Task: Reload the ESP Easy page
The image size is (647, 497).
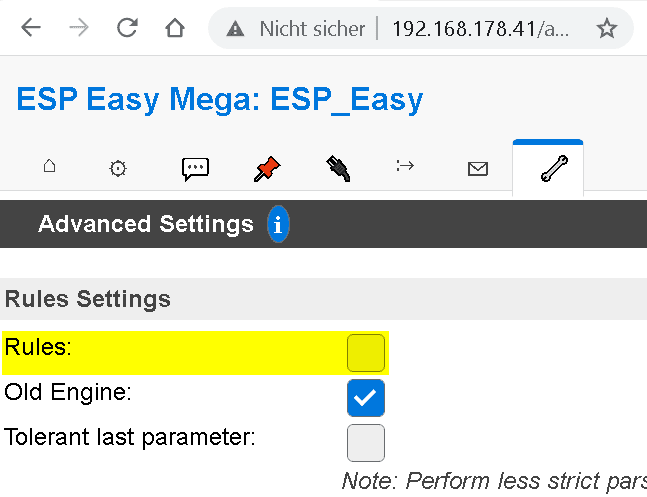Action: coord(127,28)
